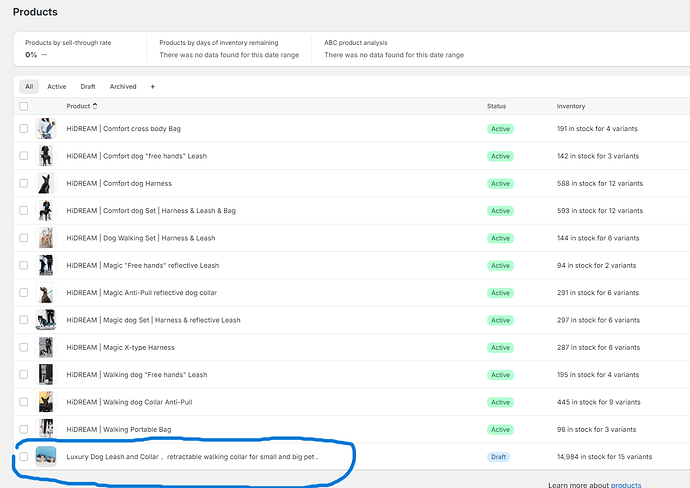Toggle checkbox for Luxury Dog Leash and Collar

(24, 457)
